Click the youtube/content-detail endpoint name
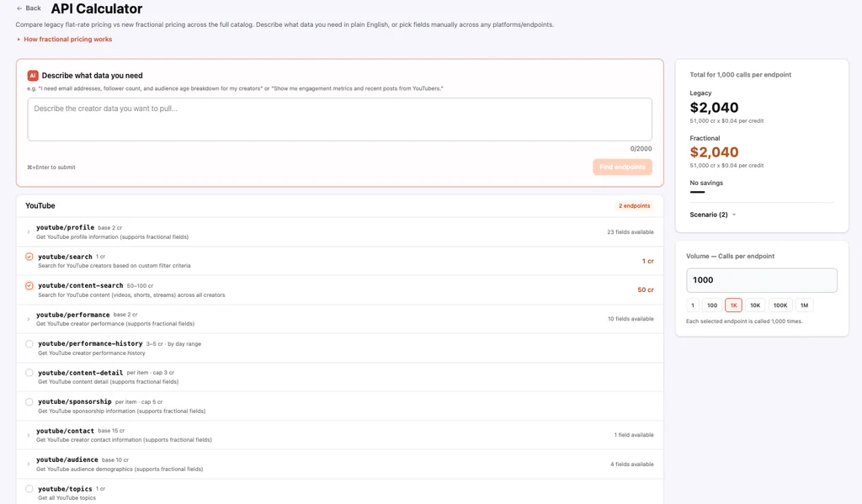The width and height of the screenshot is (862, 504). (80, 373)
